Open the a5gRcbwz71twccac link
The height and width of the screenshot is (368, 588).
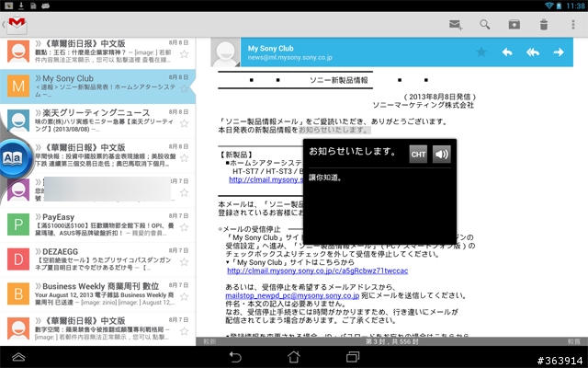(x=317, y=270)
